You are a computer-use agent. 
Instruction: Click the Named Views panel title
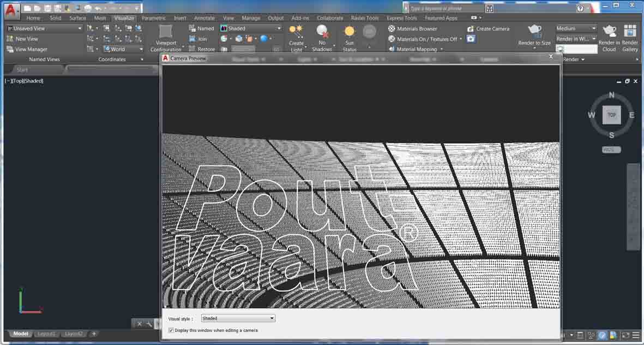tap(44, 60)
